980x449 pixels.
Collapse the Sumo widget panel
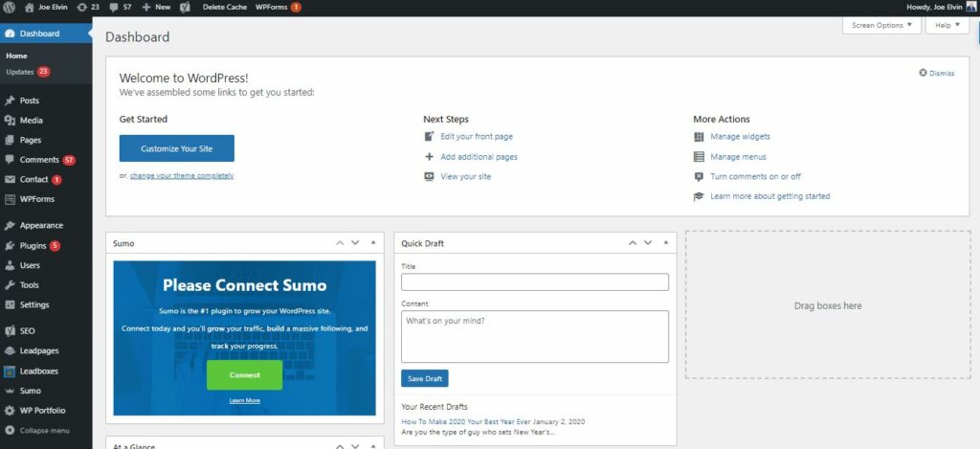click(x=373, y=243)
